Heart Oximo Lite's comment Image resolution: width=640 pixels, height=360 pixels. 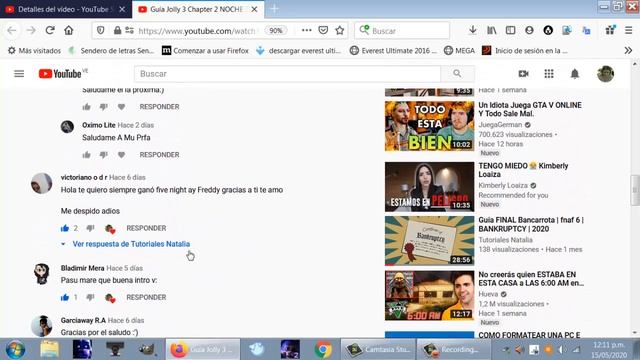tap(121, 155)
